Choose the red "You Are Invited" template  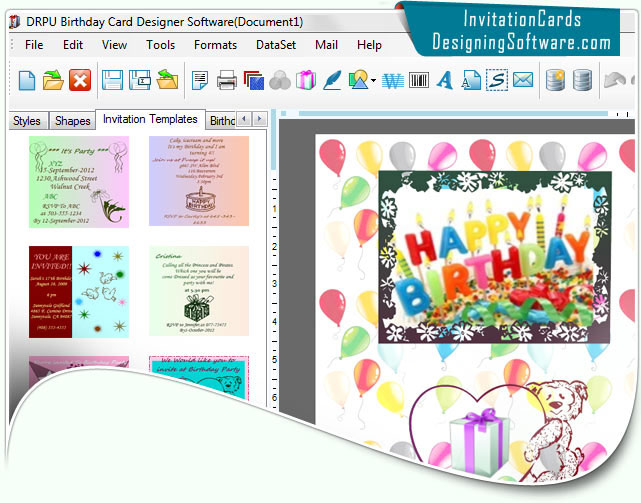pos(79,291)
